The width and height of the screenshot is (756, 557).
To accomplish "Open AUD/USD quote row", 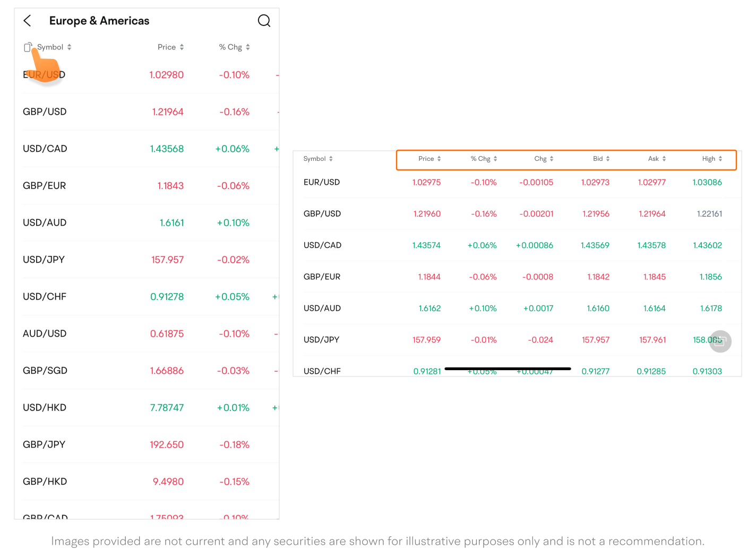I will tap(45, 333).
